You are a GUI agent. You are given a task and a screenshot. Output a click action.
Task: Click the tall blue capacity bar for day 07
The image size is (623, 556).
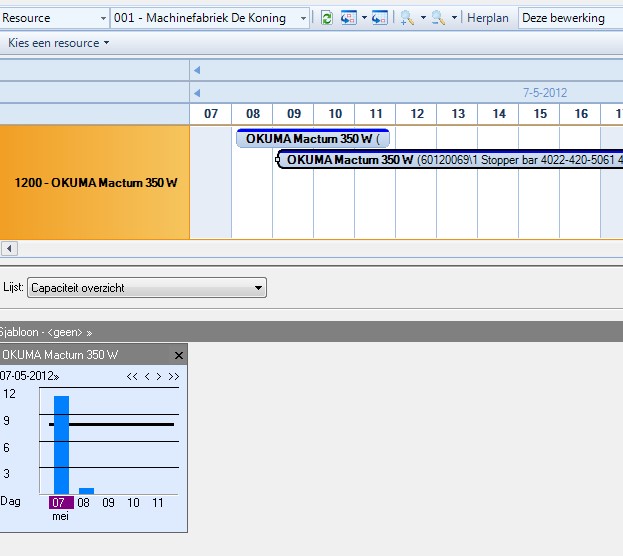pos(62,445)
